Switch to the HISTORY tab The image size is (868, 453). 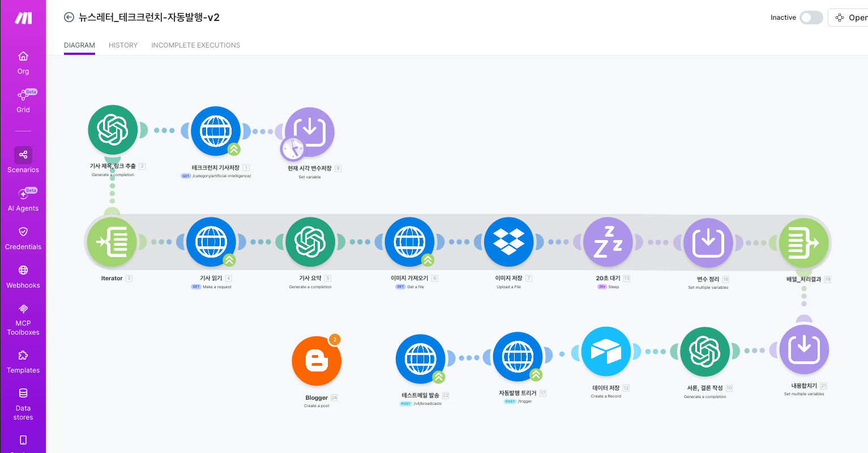coord(123,45)
